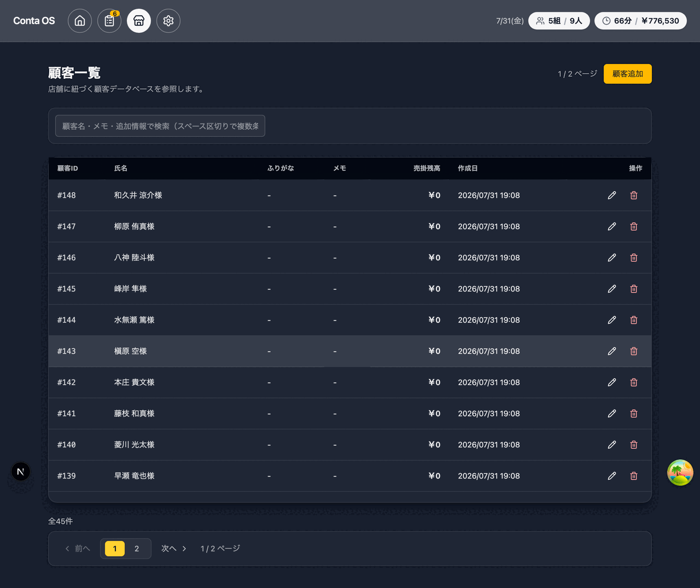Delete customer #140 with trash icon
The image size is (700, 588).
click(x=634, y=445)
